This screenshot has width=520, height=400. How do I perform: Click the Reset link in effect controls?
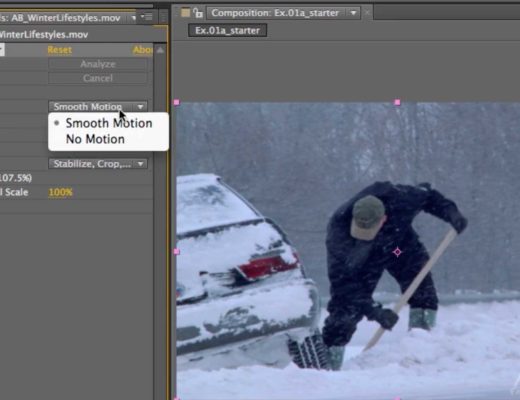click(x=59, y=50)
